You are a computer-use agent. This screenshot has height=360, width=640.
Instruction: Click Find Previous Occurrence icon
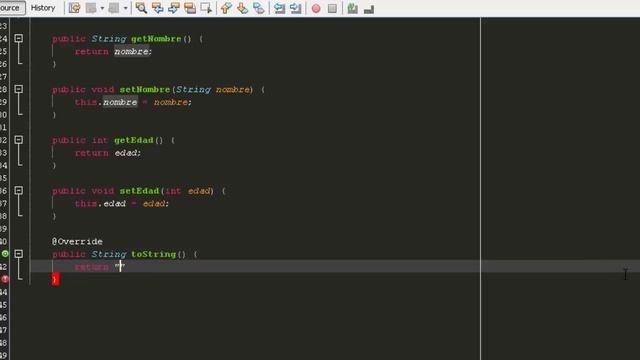158,8
